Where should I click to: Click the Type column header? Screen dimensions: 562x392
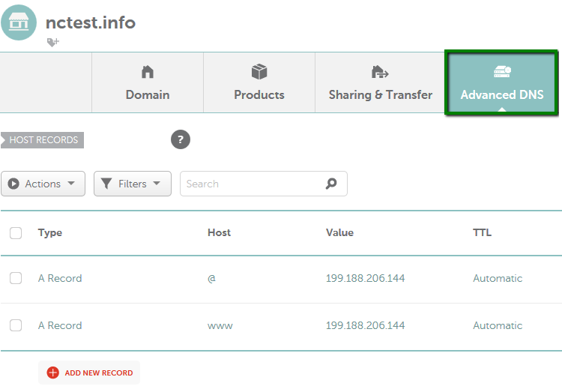50,233
